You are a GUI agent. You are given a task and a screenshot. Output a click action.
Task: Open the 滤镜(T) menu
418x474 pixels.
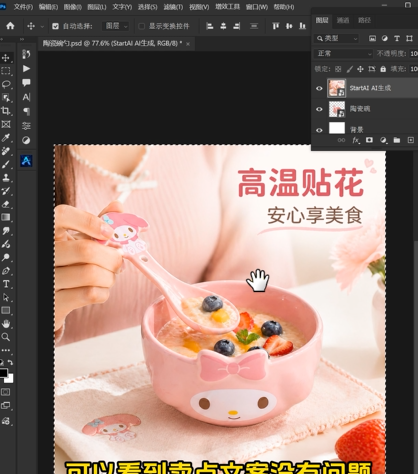[x=173, y=7]
